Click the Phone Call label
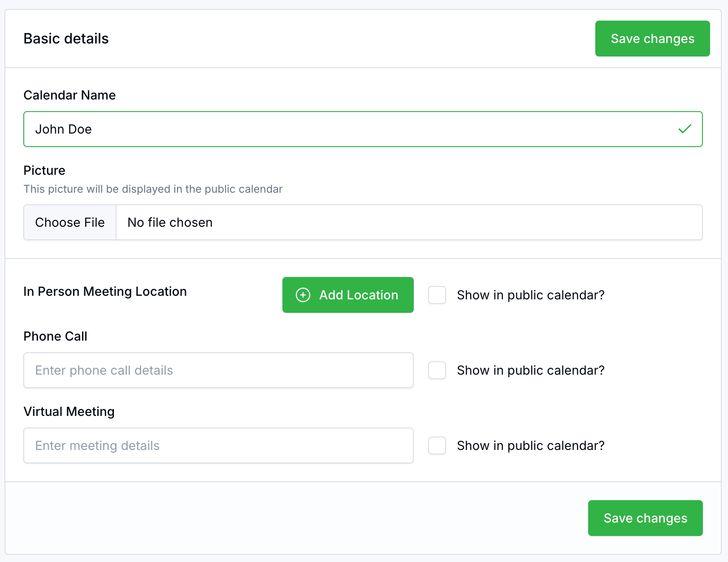This screenshot has height=562, width=728. point(55,336)
